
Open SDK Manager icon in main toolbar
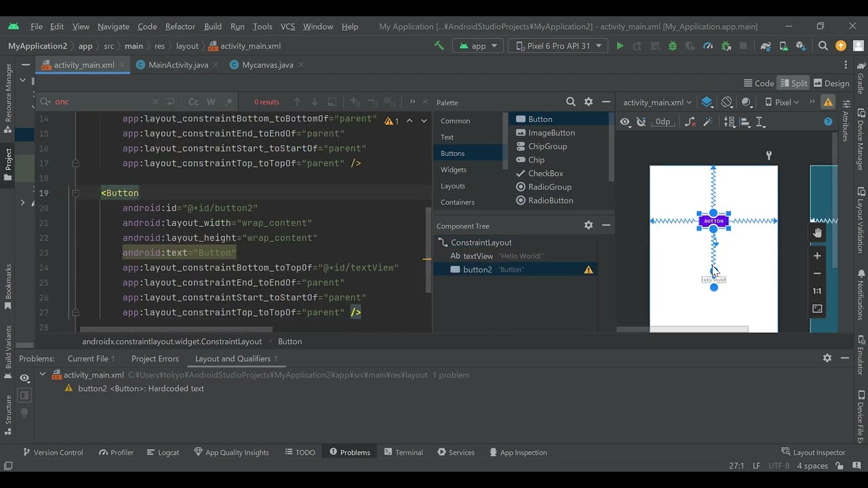[x=801, y=46]
